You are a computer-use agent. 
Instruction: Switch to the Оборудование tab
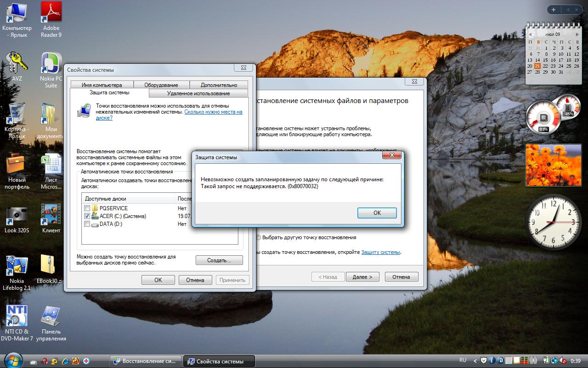click(161, 85)
